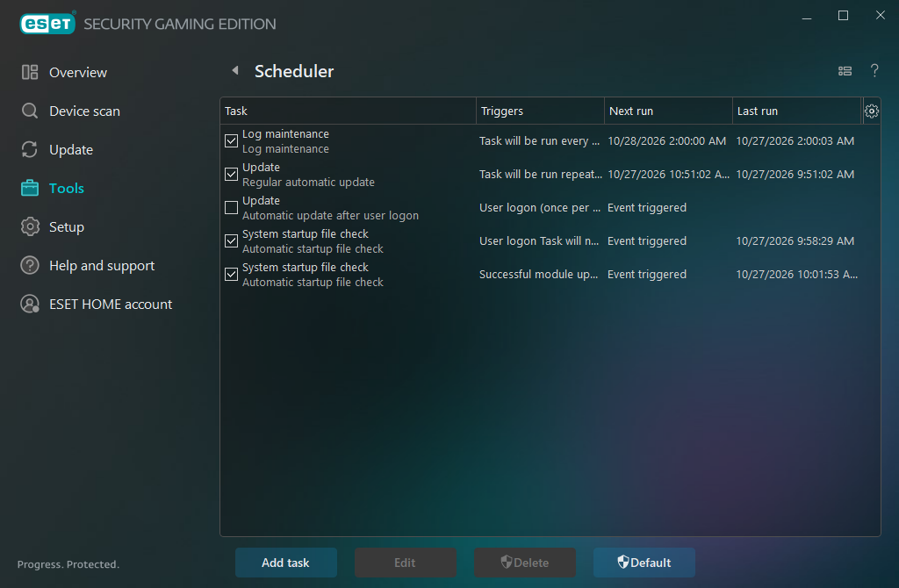The height and width of the screenshot is (588, 899).
Task: Select the Log maintenance task row name
Action: (285, 133)
